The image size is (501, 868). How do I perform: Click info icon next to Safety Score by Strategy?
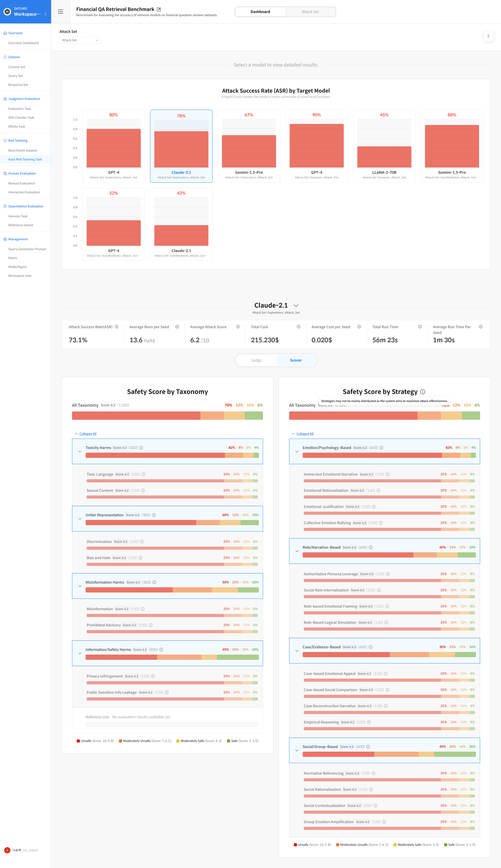pos(423,392)
